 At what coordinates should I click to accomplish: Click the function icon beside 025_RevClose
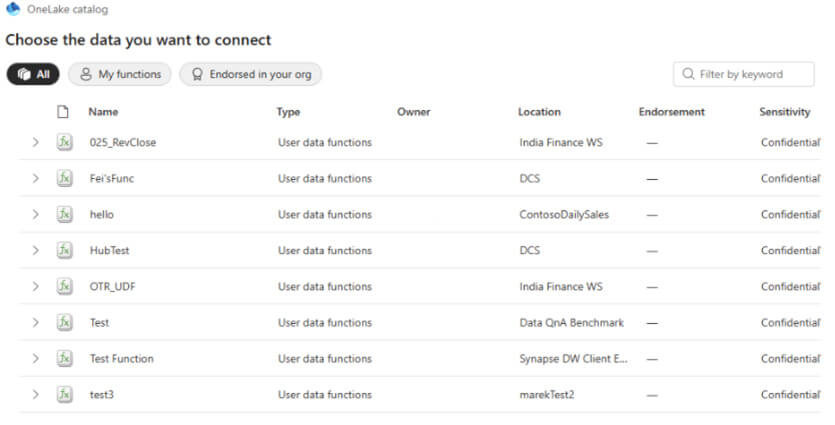[64, 143]
